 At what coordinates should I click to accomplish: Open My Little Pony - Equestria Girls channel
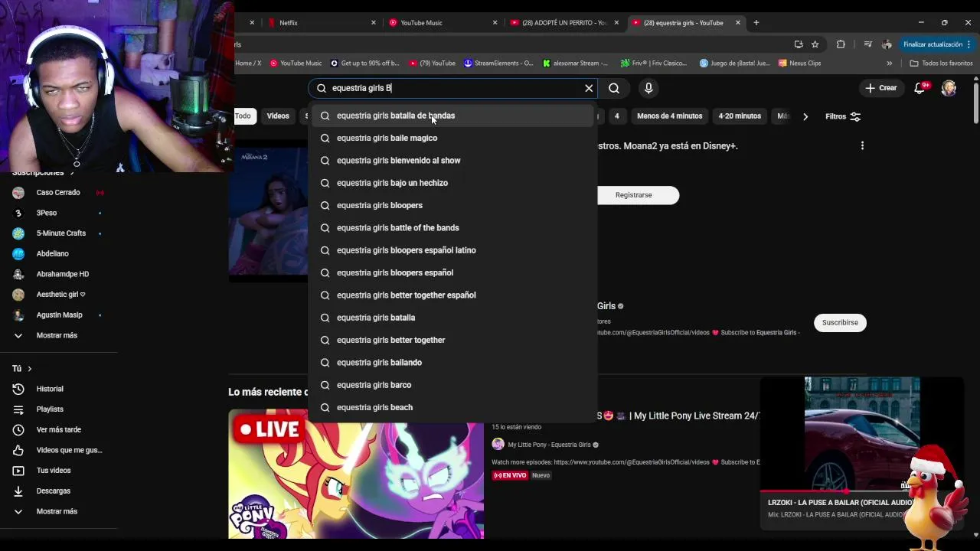tap(549, 445)
